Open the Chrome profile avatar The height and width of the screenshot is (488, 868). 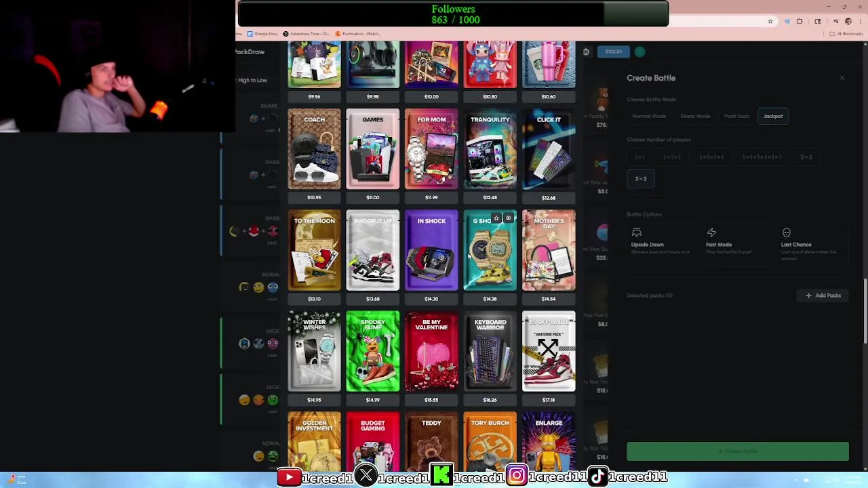click(x=848, y=22)
